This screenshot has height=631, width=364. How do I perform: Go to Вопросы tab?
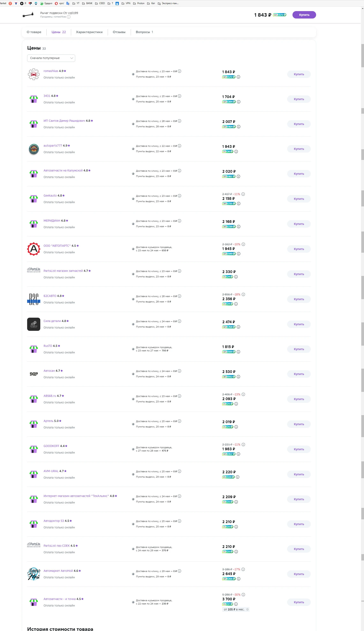[144, 32]
